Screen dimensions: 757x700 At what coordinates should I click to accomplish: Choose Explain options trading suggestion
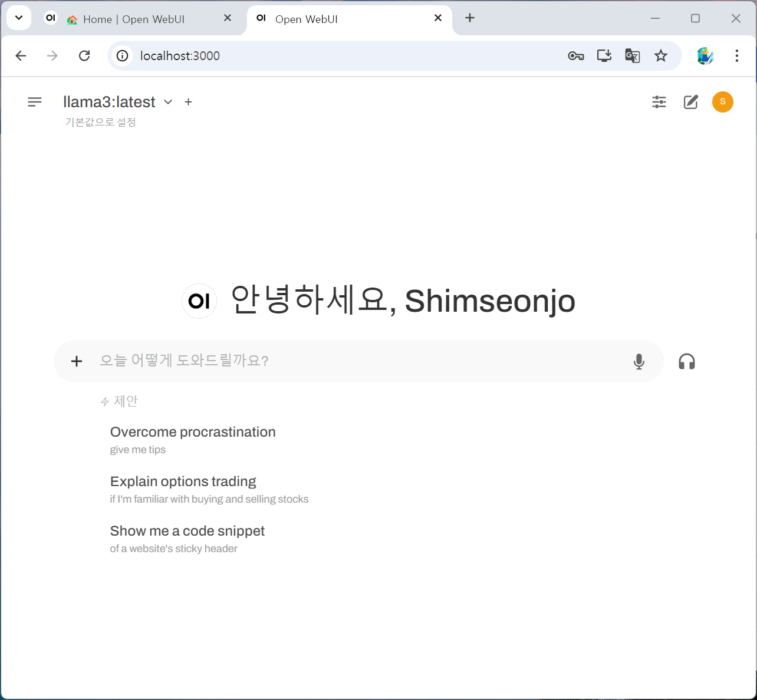point(209,489)
